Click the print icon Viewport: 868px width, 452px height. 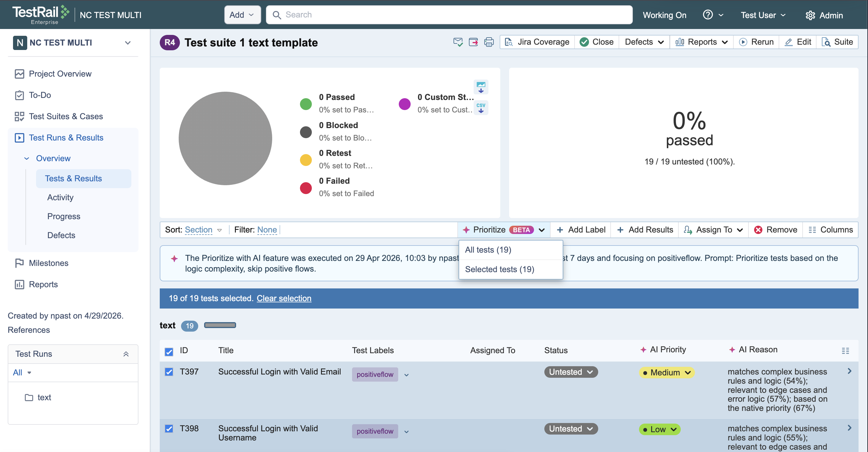pos(489,42)
